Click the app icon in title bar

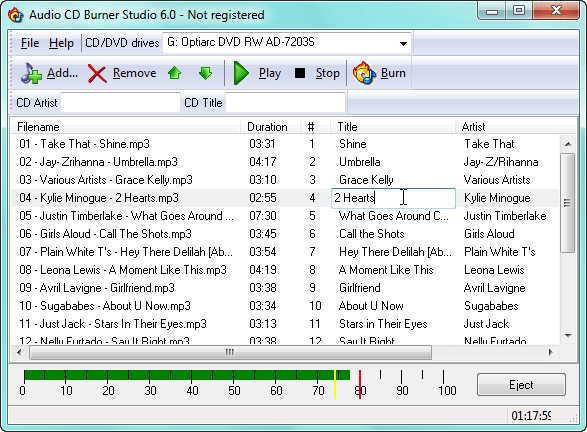[16, 15]
